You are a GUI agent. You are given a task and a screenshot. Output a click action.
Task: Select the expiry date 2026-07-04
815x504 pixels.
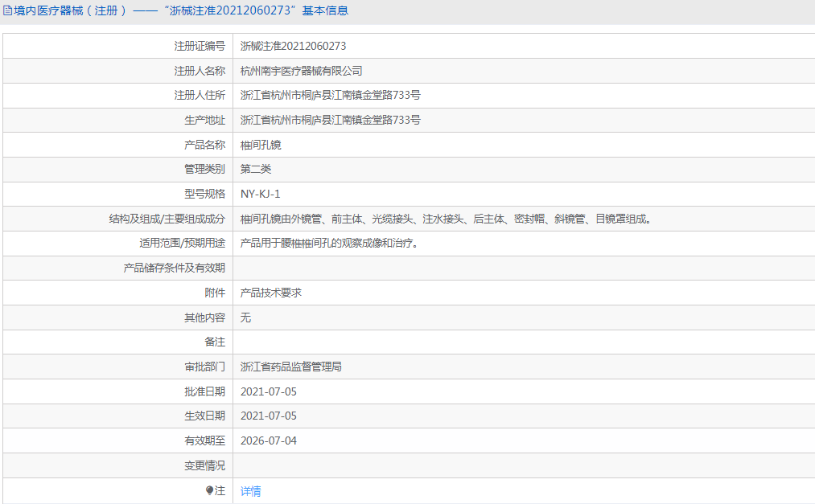point(269,440)
